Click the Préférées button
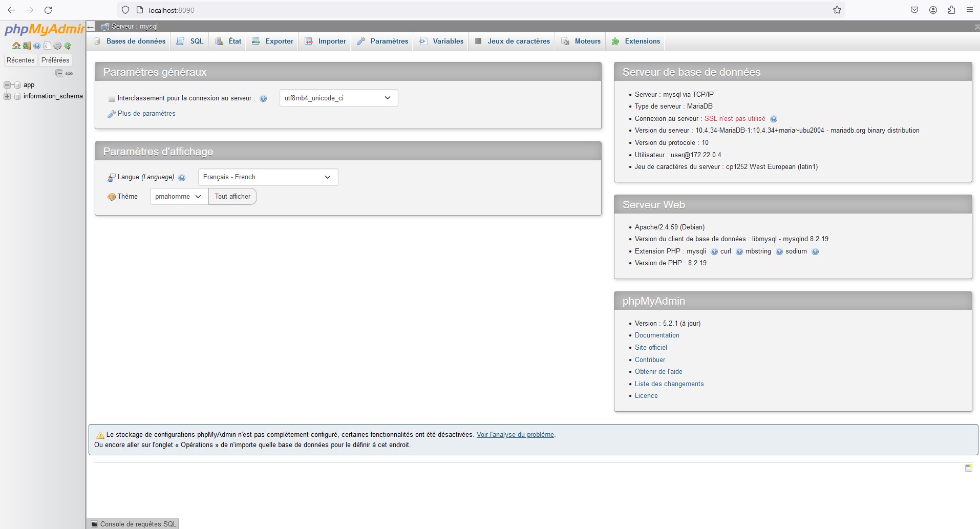 click(x=55, y=60)
